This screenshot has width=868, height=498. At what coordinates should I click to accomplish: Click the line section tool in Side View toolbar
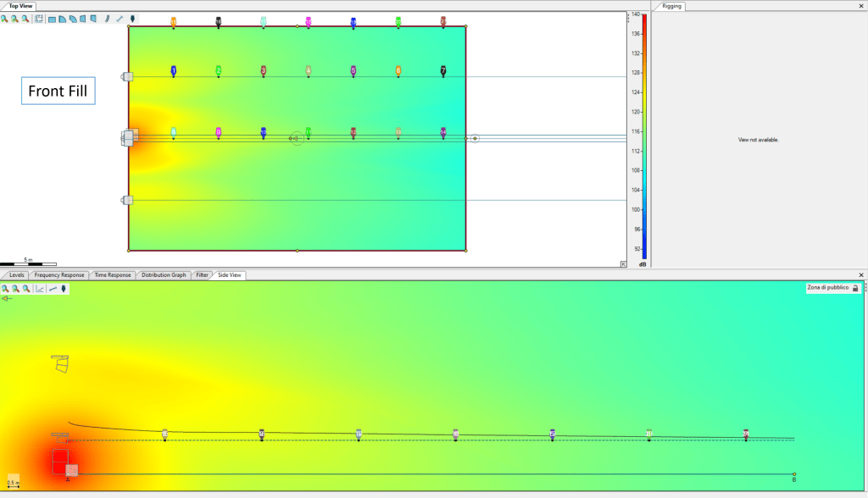point(53,289)
